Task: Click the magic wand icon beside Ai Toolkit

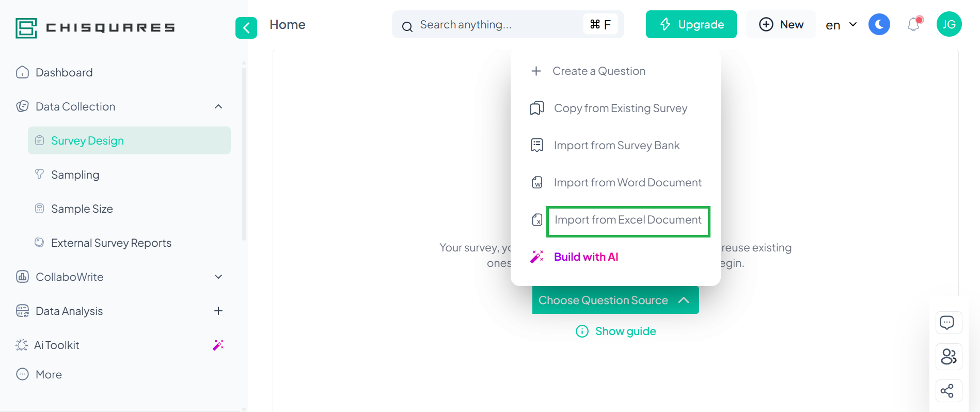Action: point(218,345)
